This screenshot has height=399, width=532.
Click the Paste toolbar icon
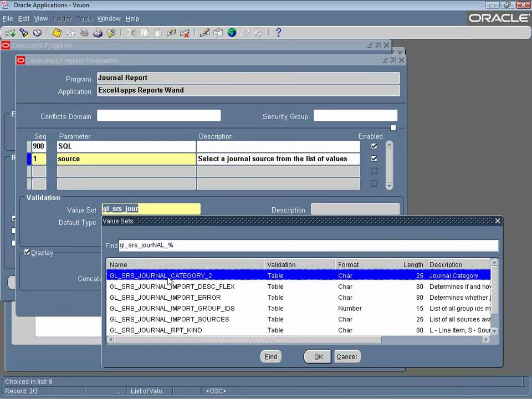pyautogui.click(x=158, y=33)
